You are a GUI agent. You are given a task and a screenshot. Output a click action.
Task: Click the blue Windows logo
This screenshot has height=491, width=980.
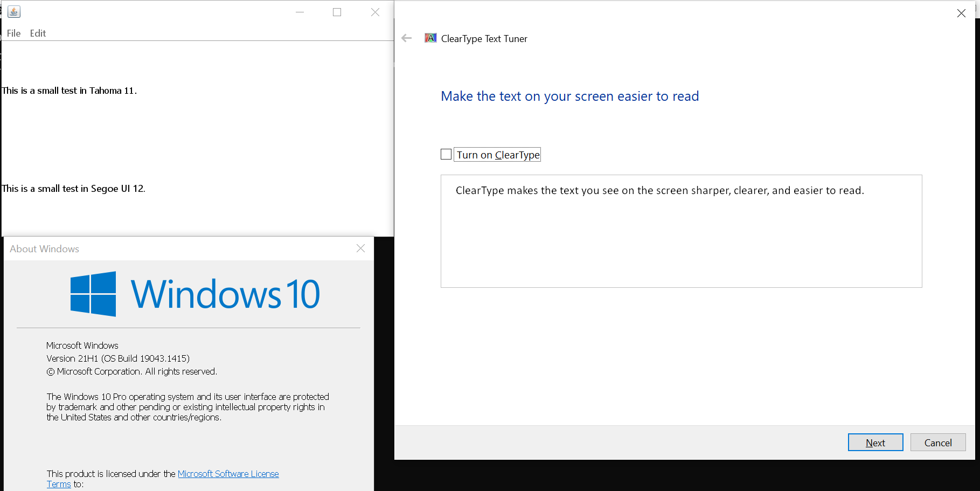[93, 294]
